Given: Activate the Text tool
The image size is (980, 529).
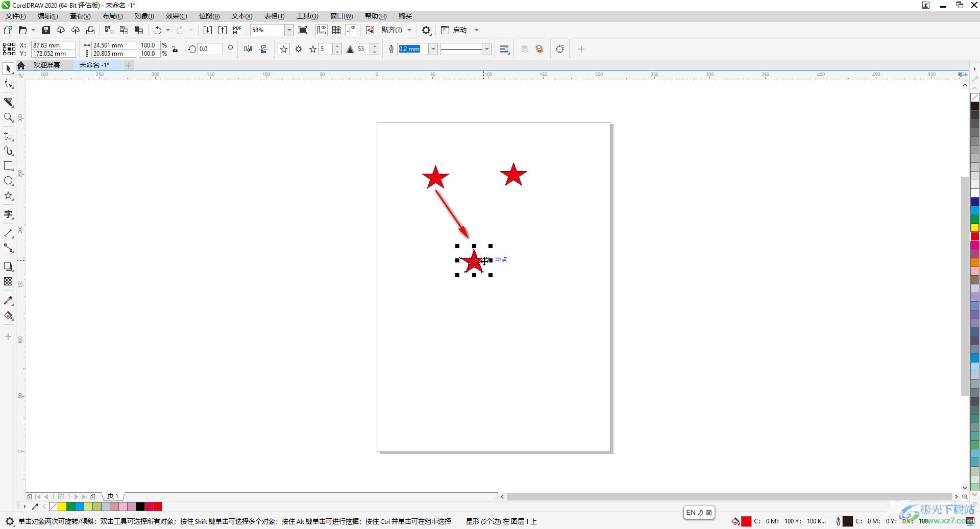Looking at the screenshot, I should click(x=8, y=214).
